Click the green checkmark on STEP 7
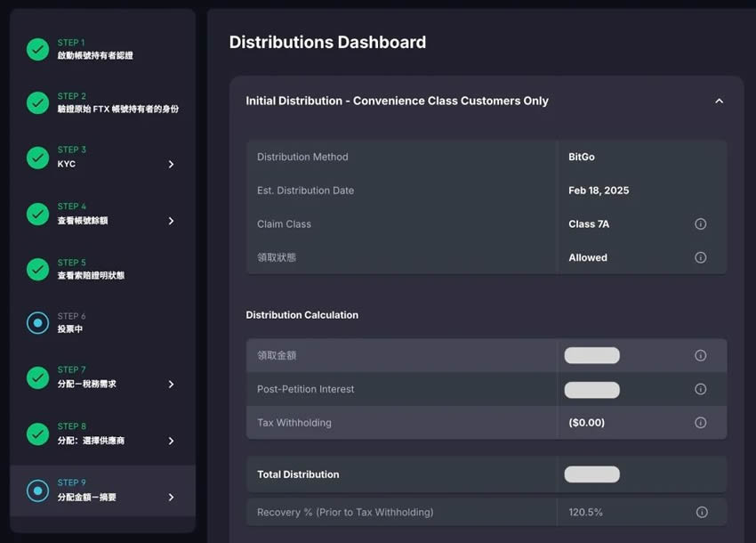The width and height of the screenshot is (756, 543). (x=37, y=378)
